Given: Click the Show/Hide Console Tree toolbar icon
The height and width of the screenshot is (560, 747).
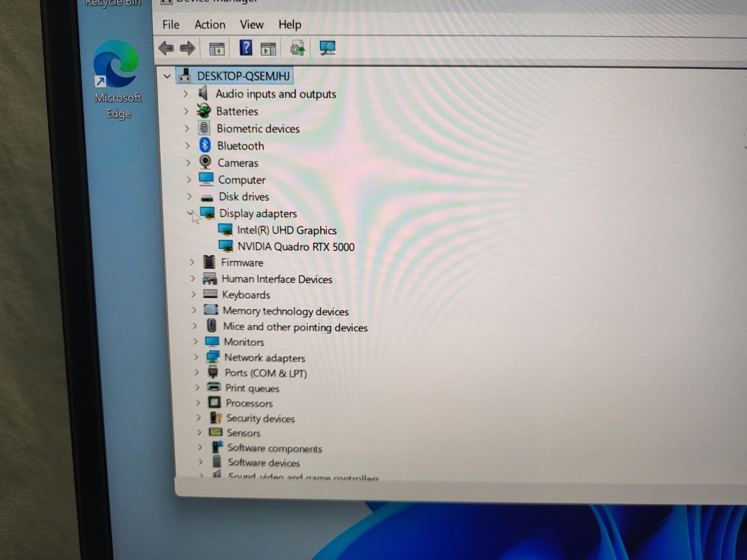Looking at the screenshot, I should [217, 49].
